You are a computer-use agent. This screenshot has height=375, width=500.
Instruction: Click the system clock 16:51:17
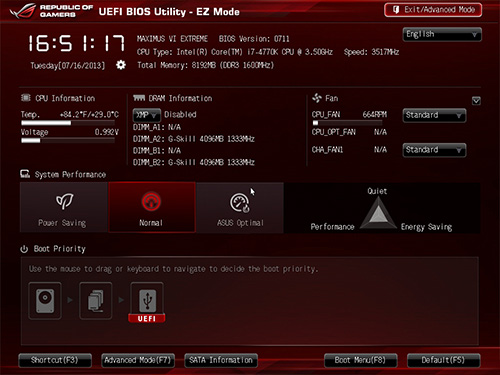tap(76, 43)
